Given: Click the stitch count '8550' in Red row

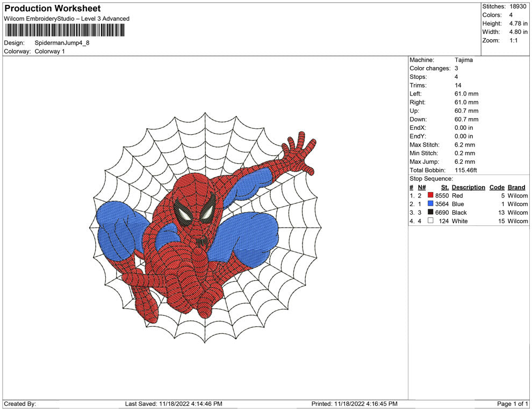Looking at the screenshot, I should coord(442,195).
